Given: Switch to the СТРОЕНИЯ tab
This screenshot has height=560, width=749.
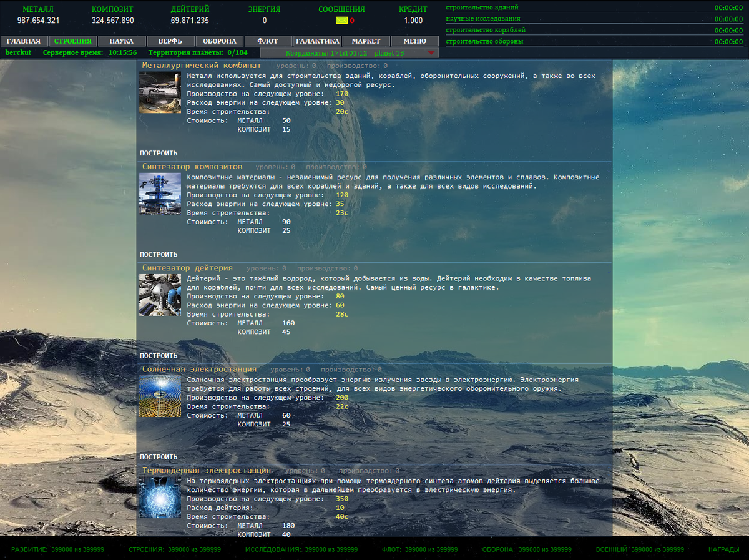Looking at the screenshot, I should point(73,41).
